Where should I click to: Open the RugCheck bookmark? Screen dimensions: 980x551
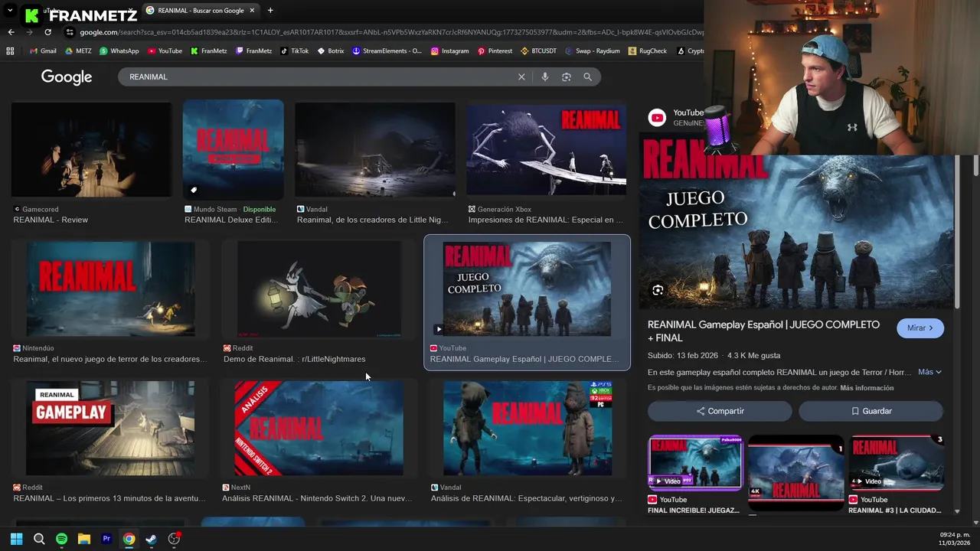click(x=647, y=51)
